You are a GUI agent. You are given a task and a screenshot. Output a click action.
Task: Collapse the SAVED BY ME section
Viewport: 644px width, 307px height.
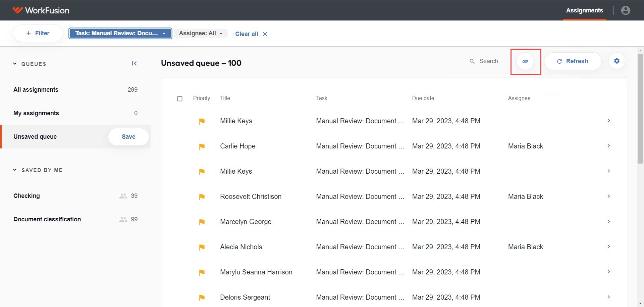pyautogui.click(x=15, y=170)
